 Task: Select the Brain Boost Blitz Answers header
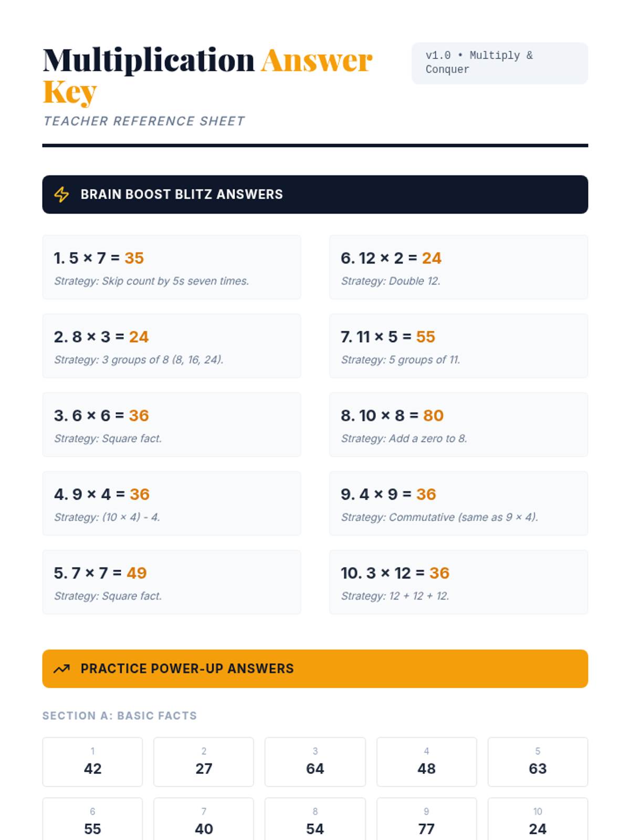click(315, 194)
